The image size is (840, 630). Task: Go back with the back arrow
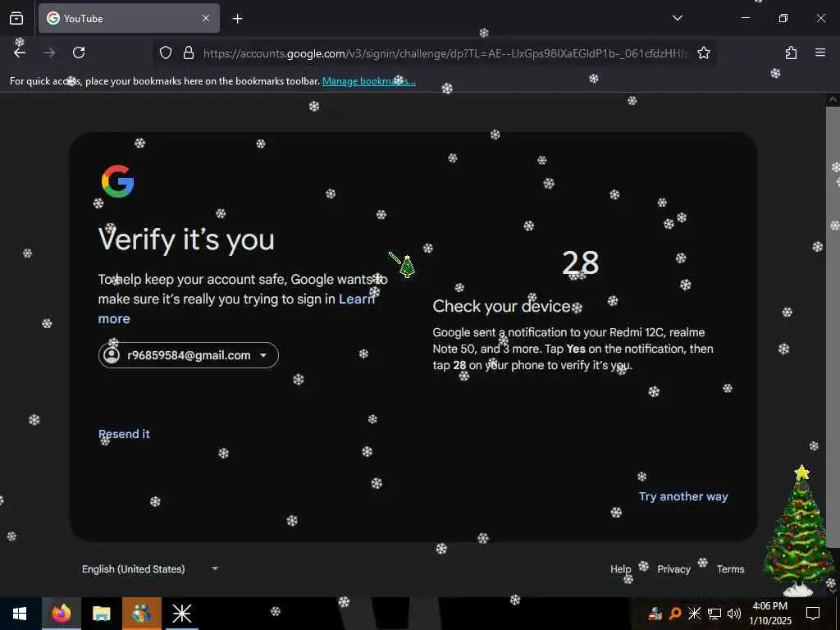[20, 52]
